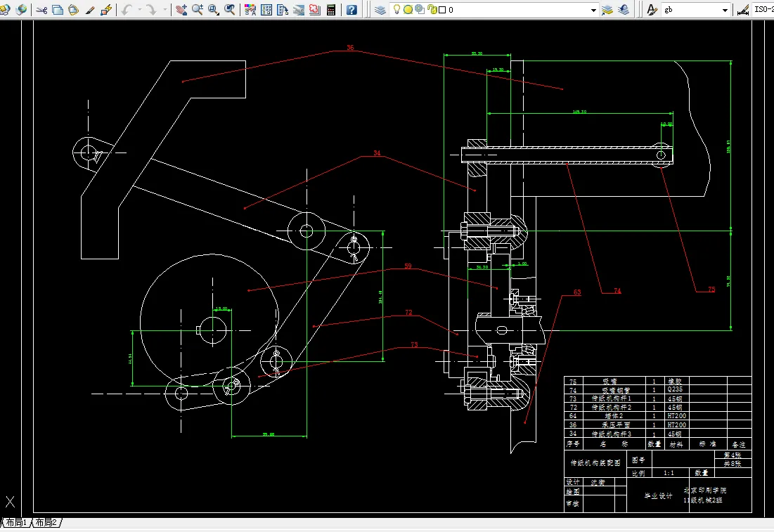Click the Publish icon at toolbar start
Viewport: 774px width, 532px height.
5,9
